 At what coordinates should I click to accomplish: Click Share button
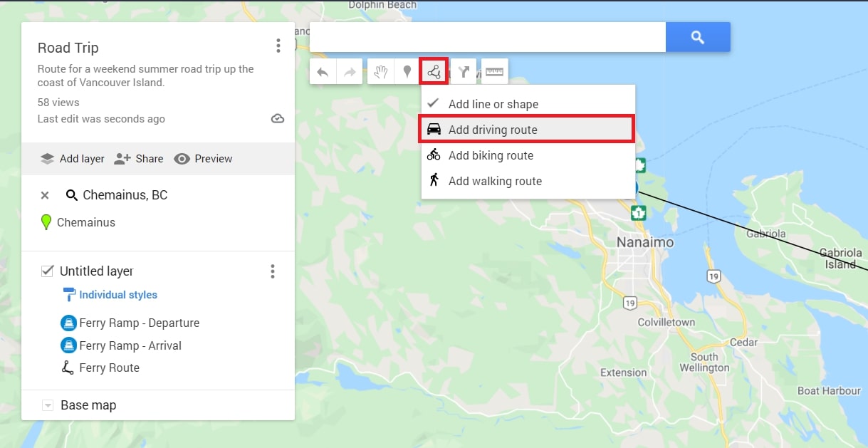pos(139,159)
